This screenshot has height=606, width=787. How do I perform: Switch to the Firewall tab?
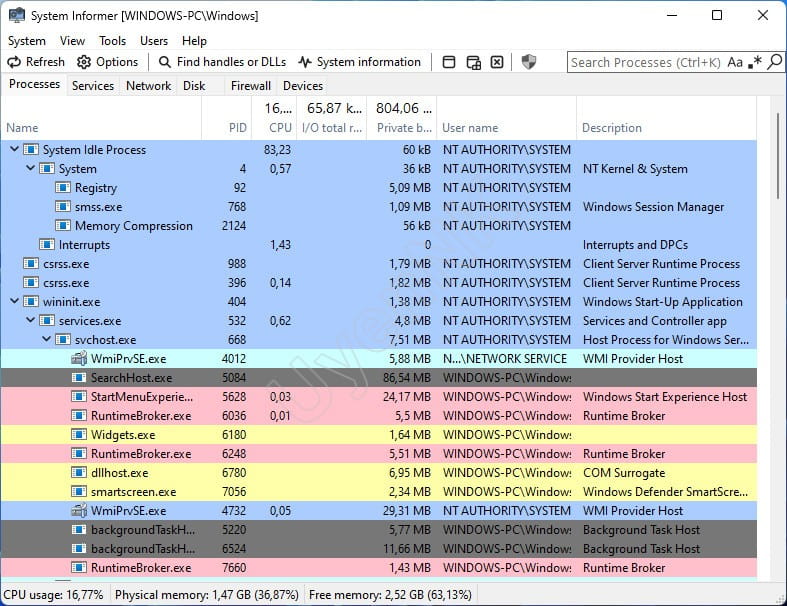tap(250, 86)
